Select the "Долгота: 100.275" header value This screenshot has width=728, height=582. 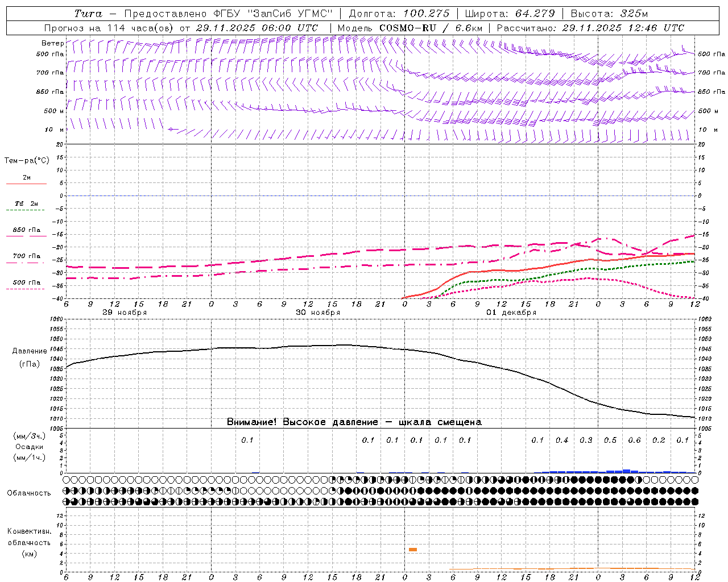399,14
